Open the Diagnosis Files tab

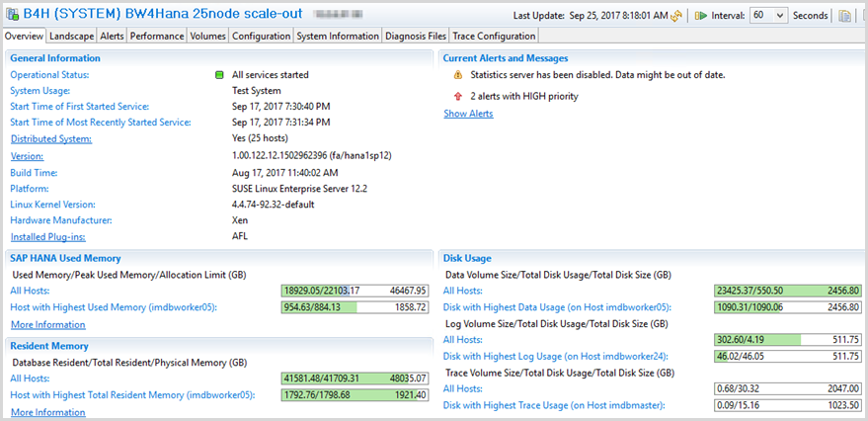416,36
